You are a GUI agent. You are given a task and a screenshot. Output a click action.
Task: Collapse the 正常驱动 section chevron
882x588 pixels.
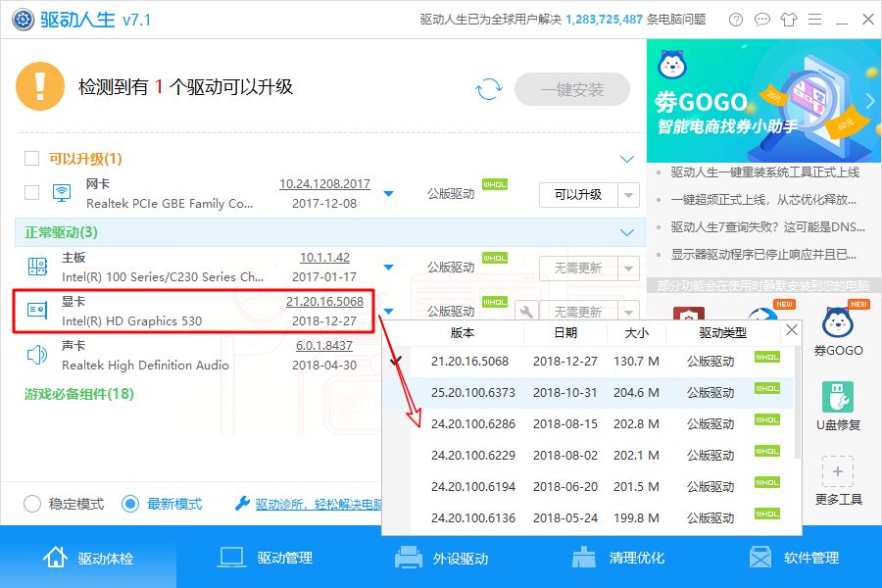point(627,232)
